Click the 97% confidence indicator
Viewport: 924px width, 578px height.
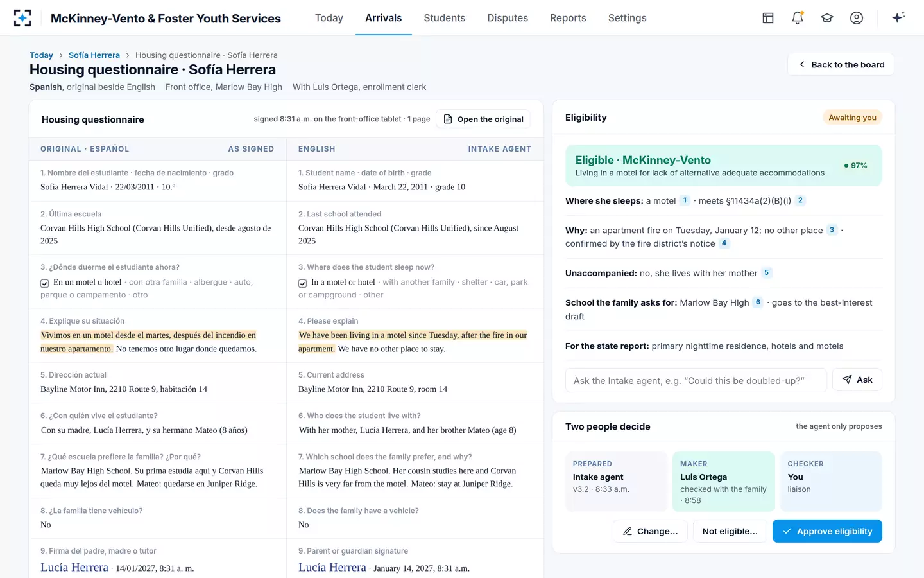pyautogui.click(x=856, y=166)
